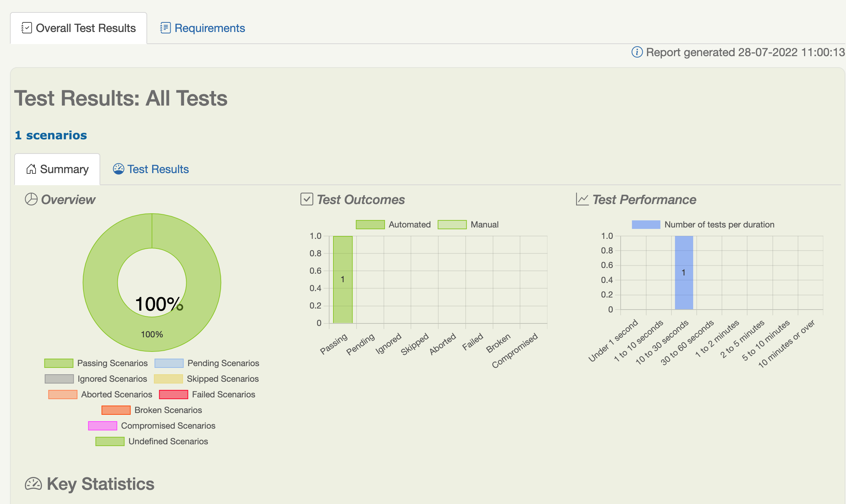846x504 pixels.
Task: Click the Passing bar in Test Outcomes
Action: [x=343, y=279]
